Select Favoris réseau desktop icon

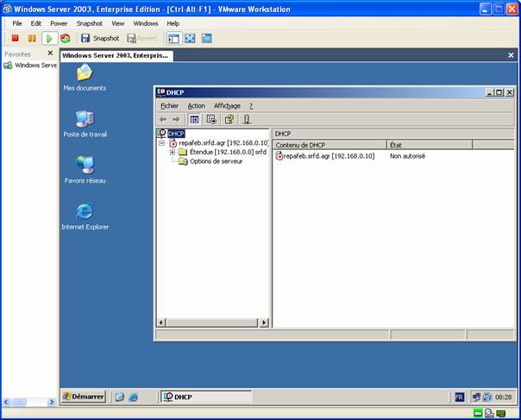click(85, 169)
